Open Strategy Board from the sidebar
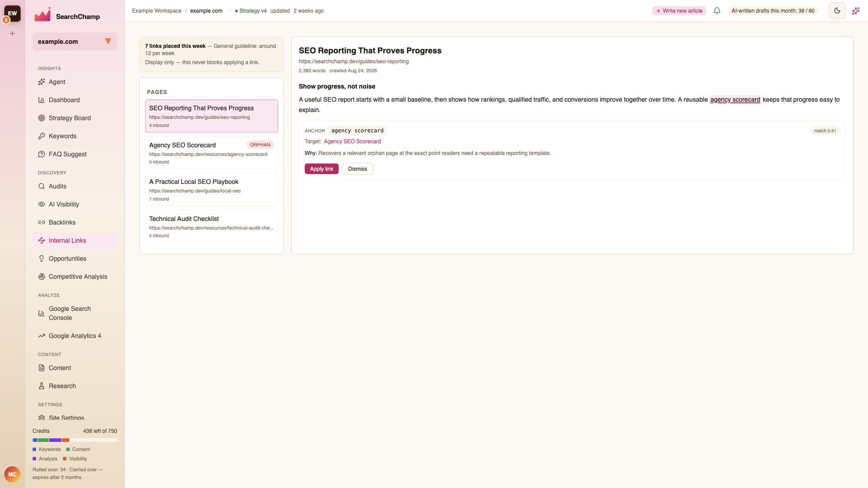Image resolution: width=868 pixels, height=488 pixels. point(75,118)
